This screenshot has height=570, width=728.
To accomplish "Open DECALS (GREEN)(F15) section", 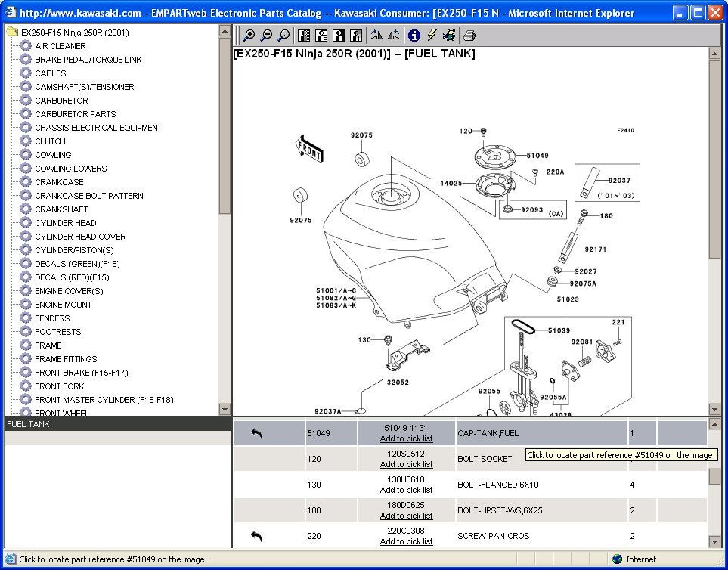I will [x=78, y=264].
